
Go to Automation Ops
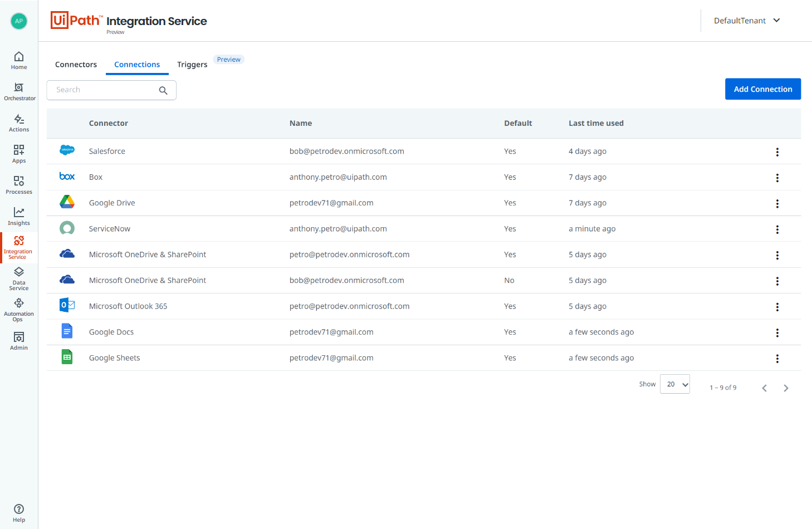click(19, 310)
